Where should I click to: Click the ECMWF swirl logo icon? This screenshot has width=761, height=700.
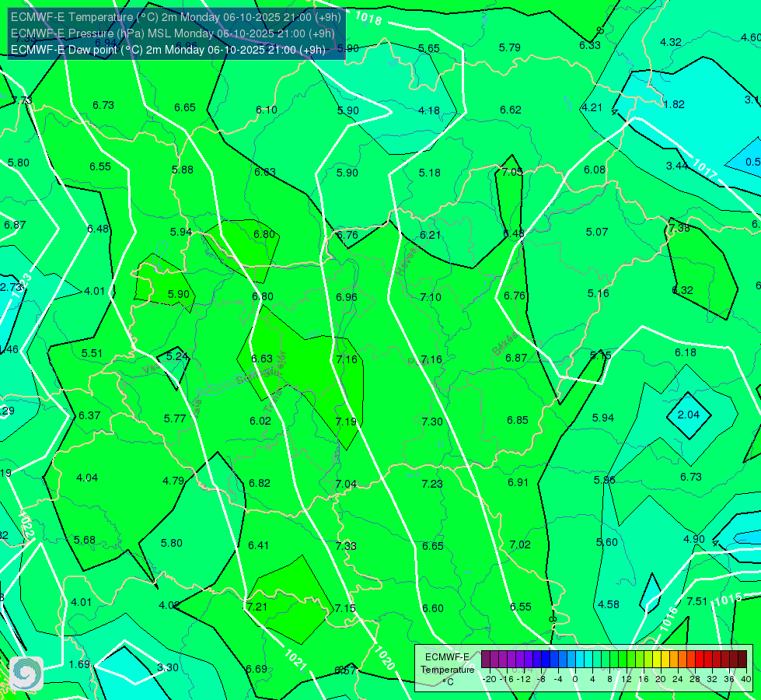pyautogui.click(x=26, y=674)
